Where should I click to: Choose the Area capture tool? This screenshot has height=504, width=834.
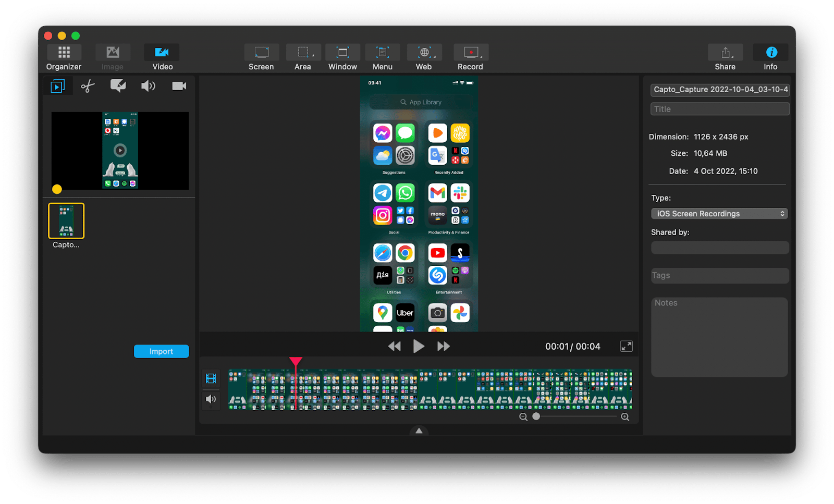pyautogui.click(x=303, y=57)
